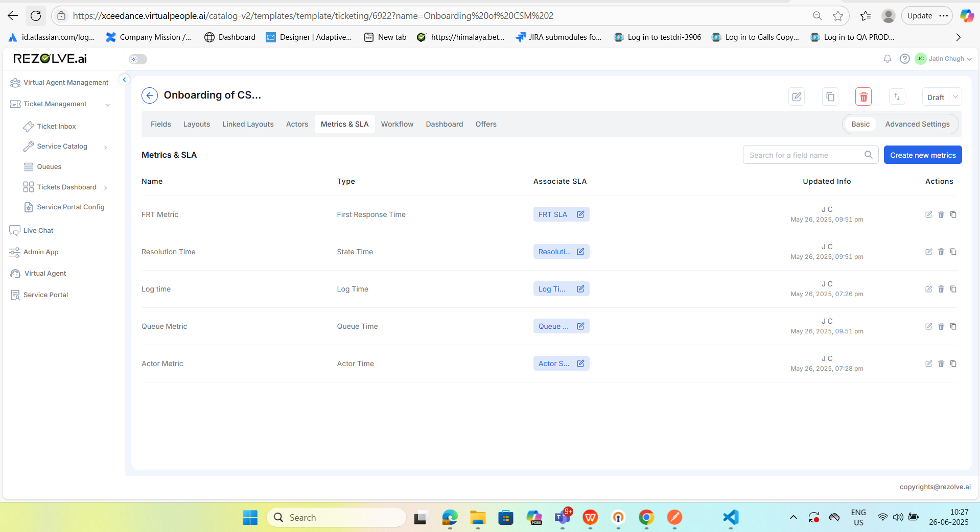Switch to the Actors tab

(x=297, y=124)
